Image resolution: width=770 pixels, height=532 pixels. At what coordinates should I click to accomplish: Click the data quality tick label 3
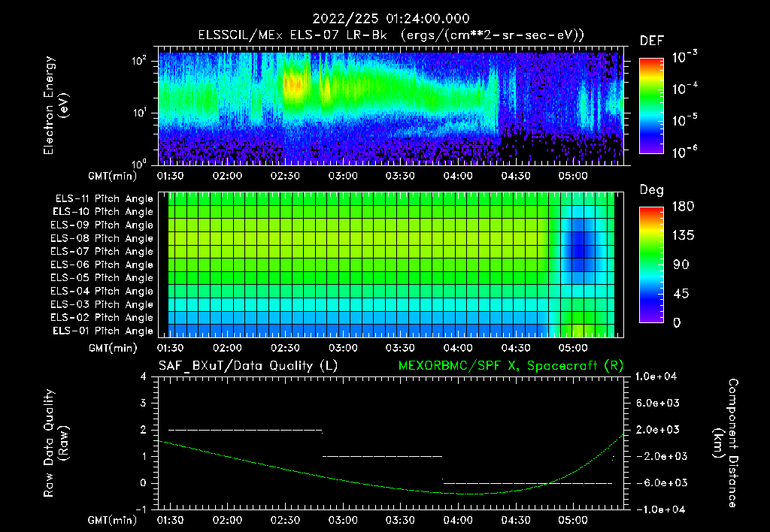point(144,404)
